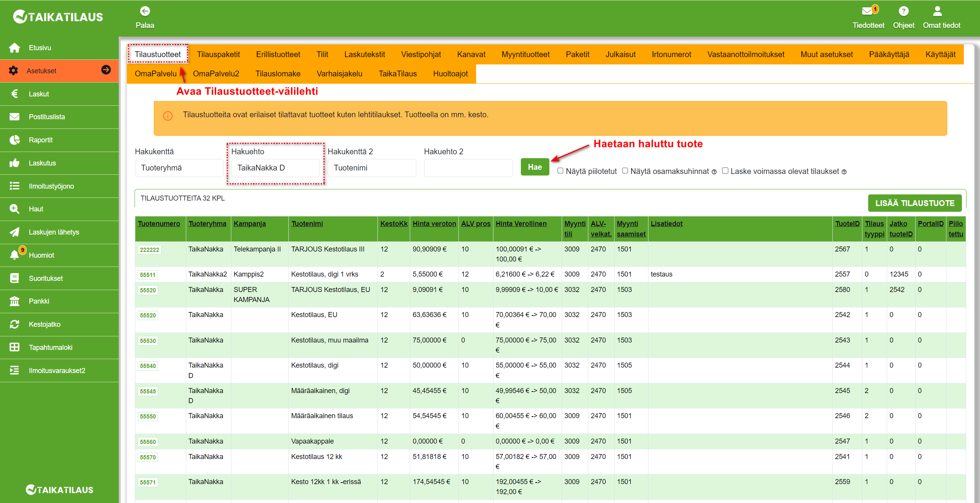Click the Laskut euro icon

point(15,94)
